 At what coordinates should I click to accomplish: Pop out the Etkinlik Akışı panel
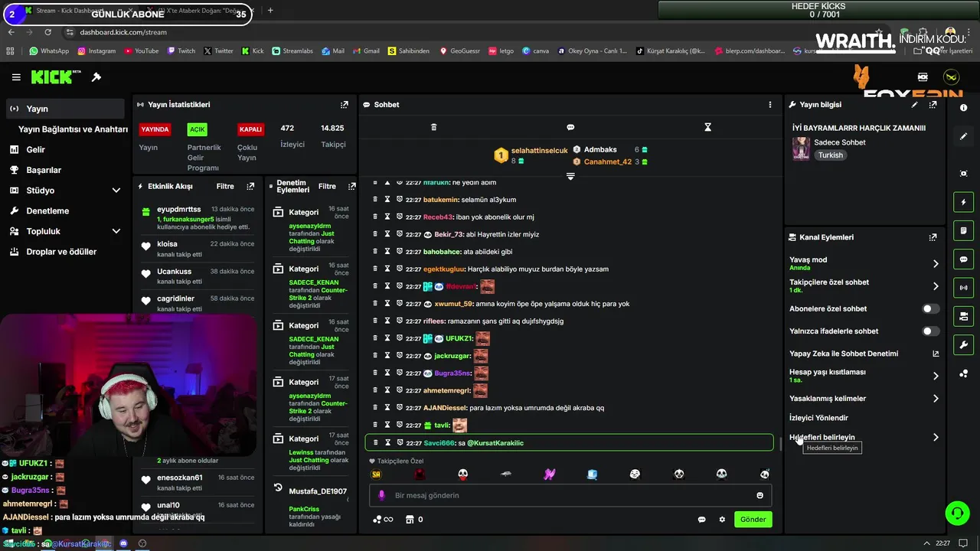point(250,186)
